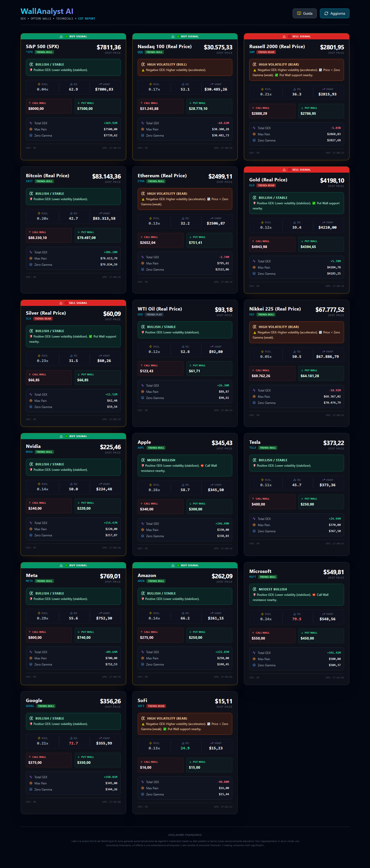
Task: Select the SELL SIGNAL banner on Silver card
Action: click(x=73, y=303)
